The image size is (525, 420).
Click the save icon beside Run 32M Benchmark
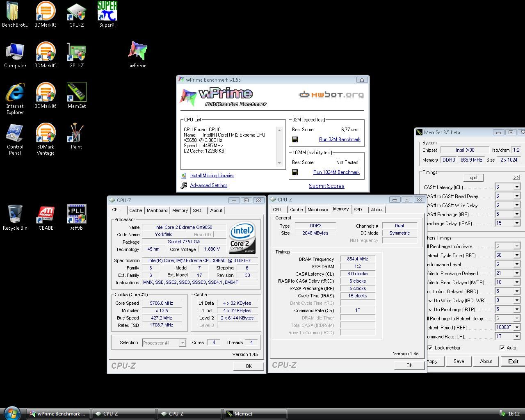pos(295,139)
